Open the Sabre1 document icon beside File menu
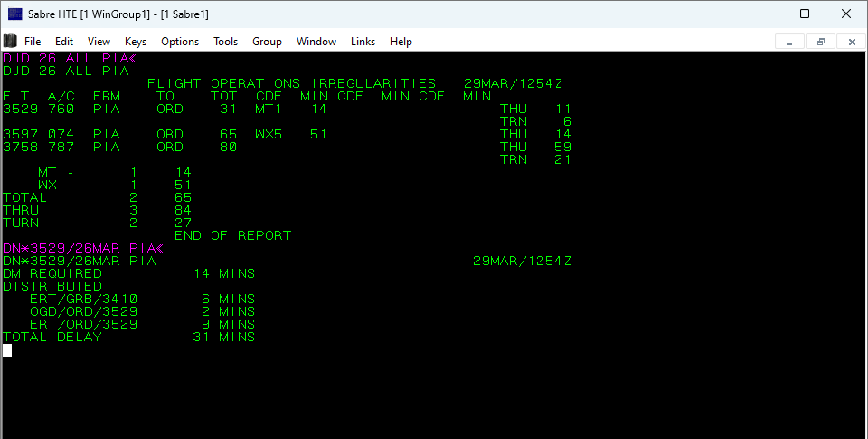Image resolution: width=868 pixels, height=439 pixels. point(10,41)
